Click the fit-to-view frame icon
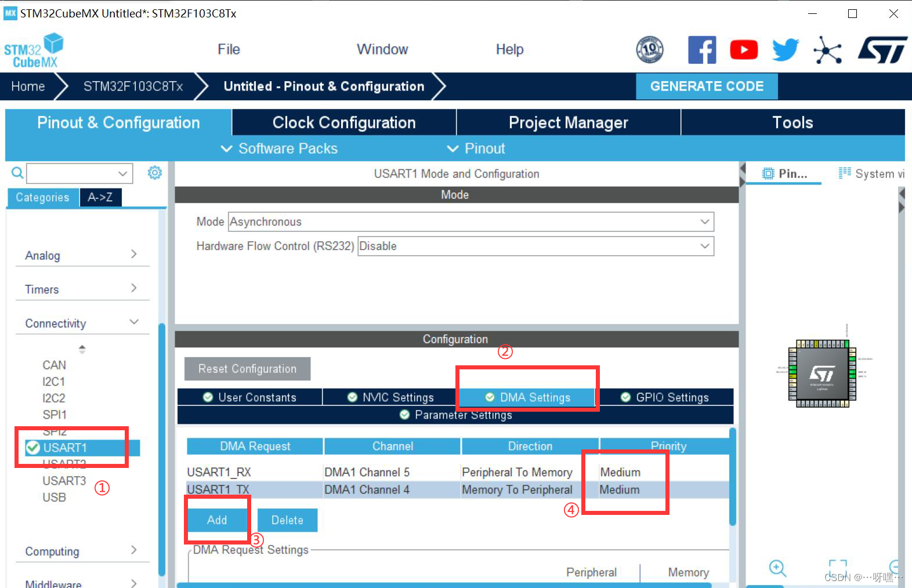912x588 pixels. point(838,568)
